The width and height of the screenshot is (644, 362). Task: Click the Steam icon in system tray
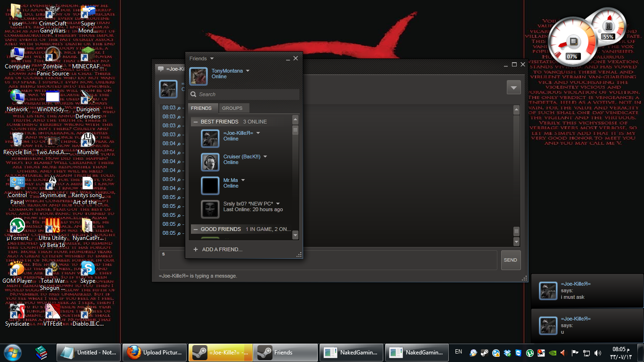485,353
